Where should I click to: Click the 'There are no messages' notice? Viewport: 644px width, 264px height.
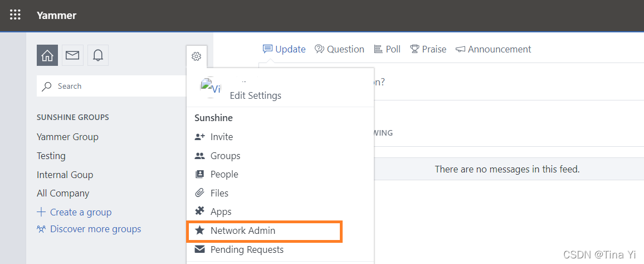pyautogui.click(x=507, y=169)
